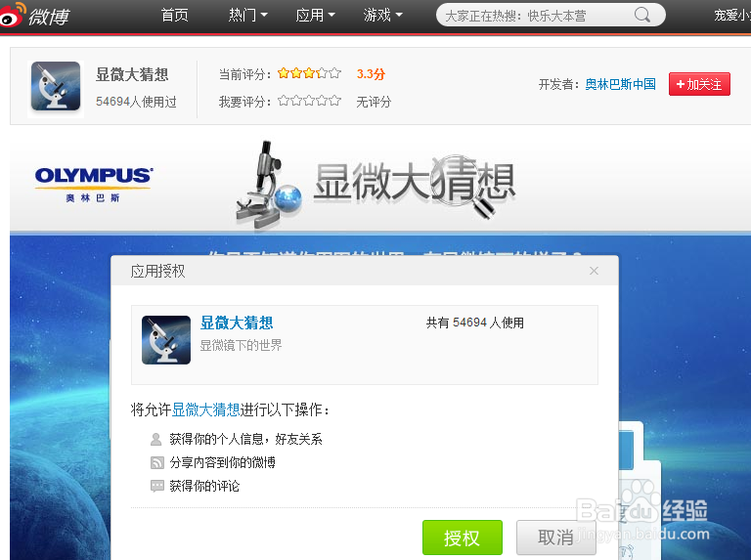The image size is (751, 560).
Task: Open the 首页 home menu item
Action: [174, 16]
